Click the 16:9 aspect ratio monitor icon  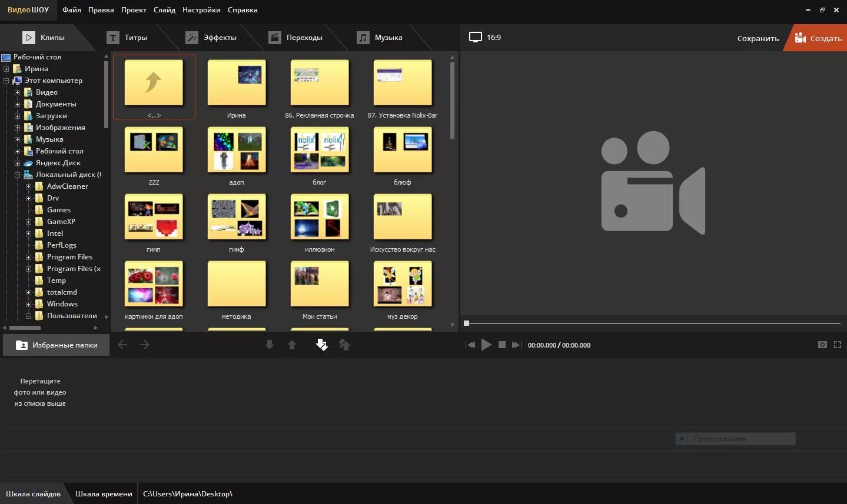point(476,37)
